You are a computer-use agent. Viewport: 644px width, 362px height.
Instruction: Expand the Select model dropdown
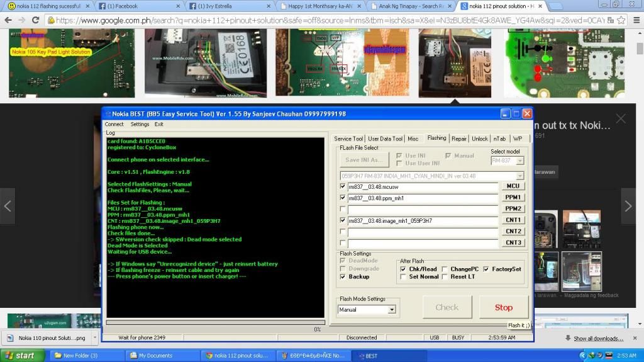(x=519, y=161)
